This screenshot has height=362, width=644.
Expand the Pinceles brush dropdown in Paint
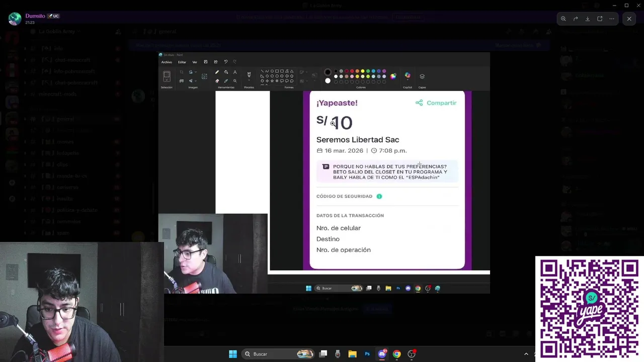(249, 80)
